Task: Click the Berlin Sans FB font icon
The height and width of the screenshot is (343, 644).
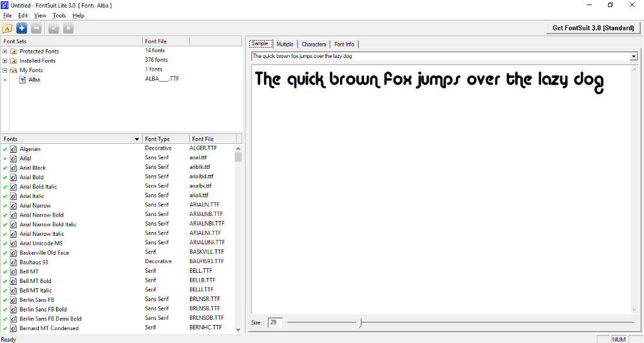Action: tap(14, 300)
